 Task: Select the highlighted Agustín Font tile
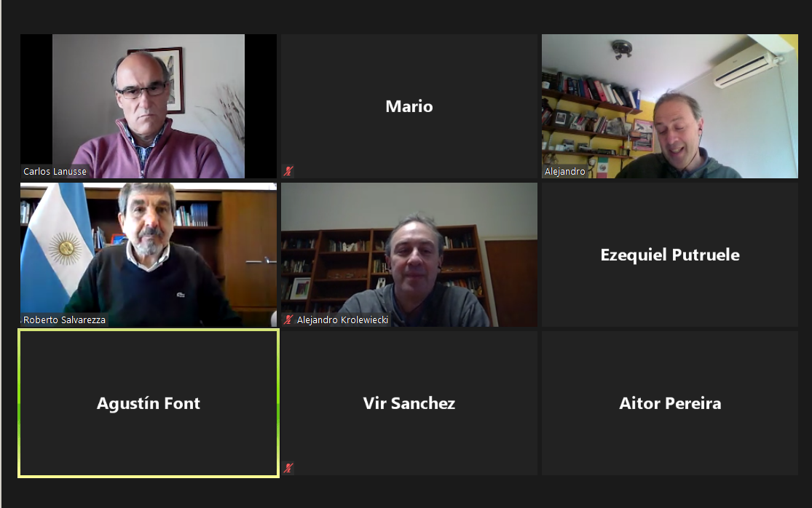[148, 403]
